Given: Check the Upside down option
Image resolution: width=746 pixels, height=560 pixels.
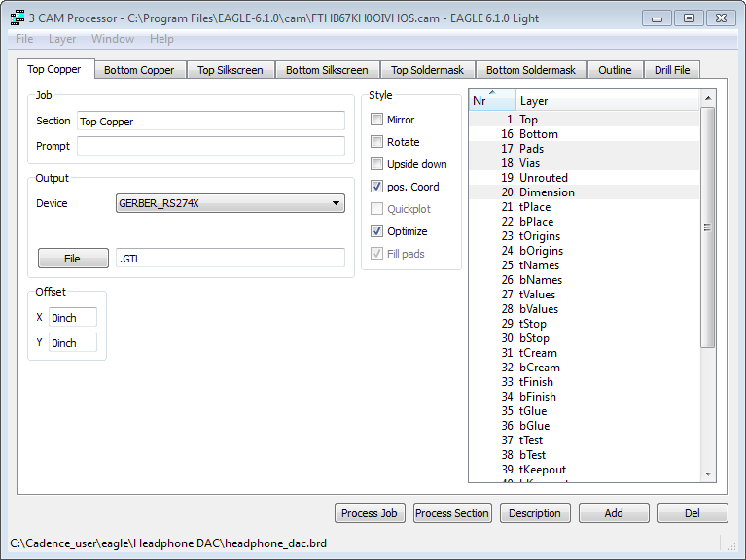Looking at the screenshot, I should (376, 164).
